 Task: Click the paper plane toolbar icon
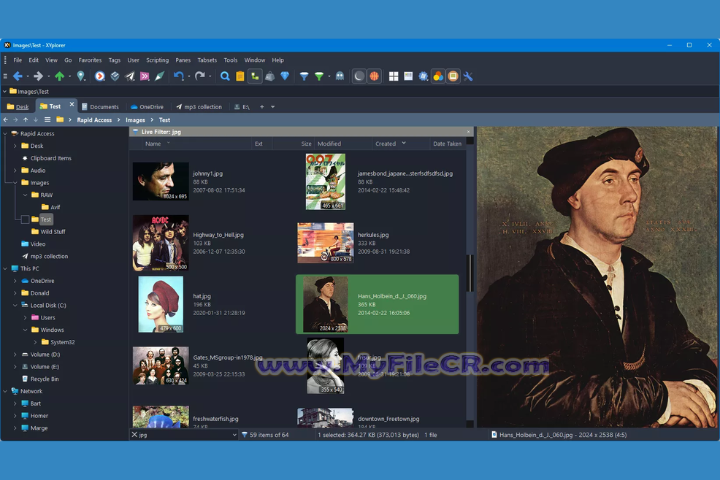[130, 76]
